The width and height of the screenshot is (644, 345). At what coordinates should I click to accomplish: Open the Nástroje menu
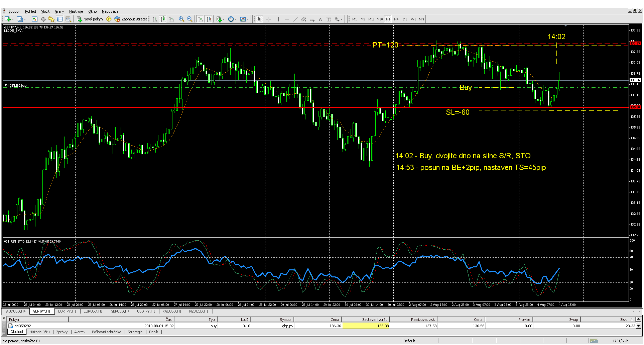76,11
